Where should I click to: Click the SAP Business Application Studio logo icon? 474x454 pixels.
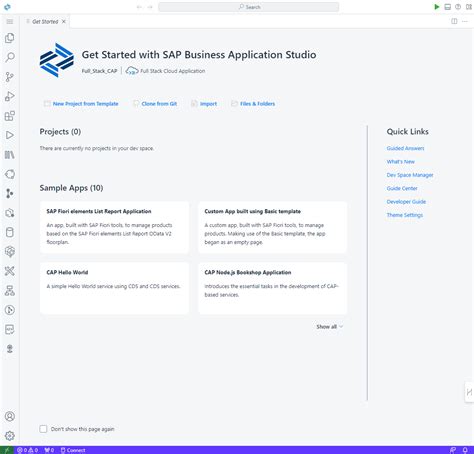[x=7, y=7]
